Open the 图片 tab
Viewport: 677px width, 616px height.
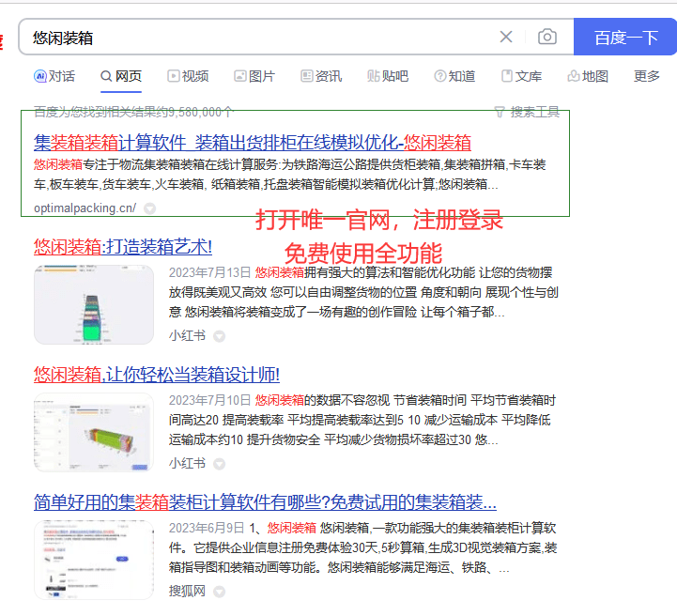click(254, 76)
